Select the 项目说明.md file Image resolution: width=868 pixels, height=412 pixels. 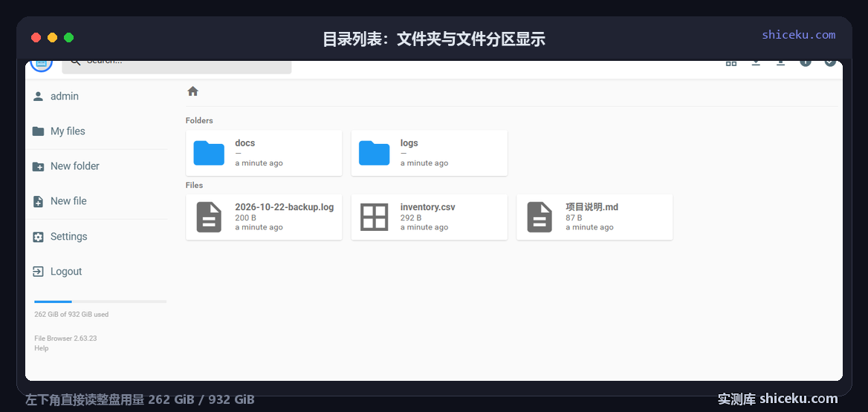(595, 217)
